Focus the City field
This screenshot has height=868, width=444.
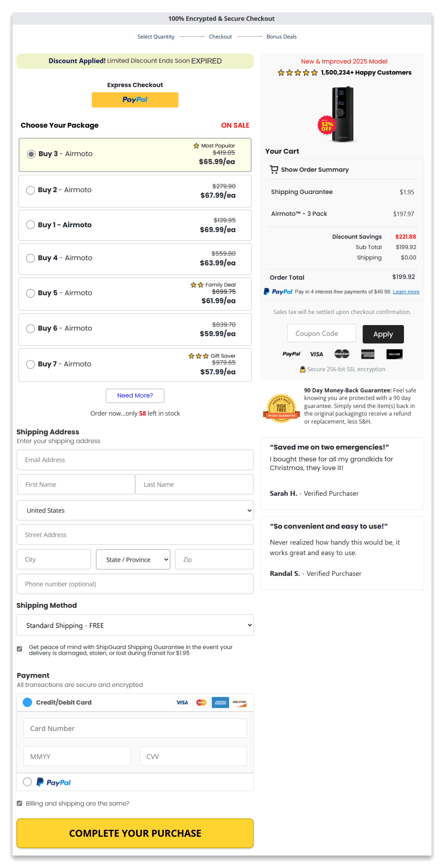coord(54,559)
